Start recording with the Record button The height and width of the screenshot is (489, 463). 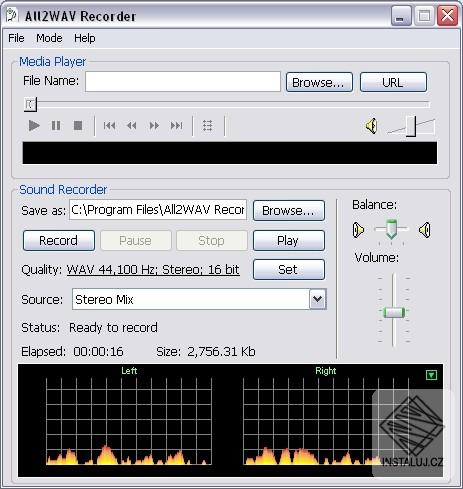pos(59,240)
